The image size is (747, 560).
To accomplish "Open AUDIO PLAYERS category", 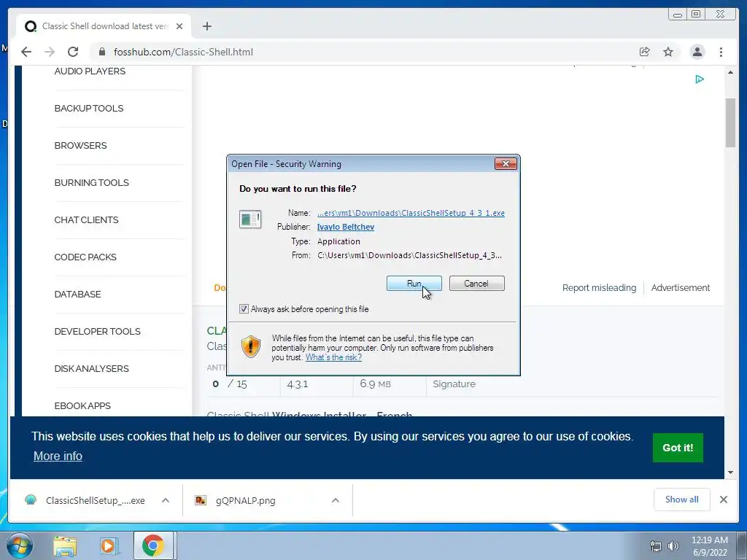I will tap(90, 71).
